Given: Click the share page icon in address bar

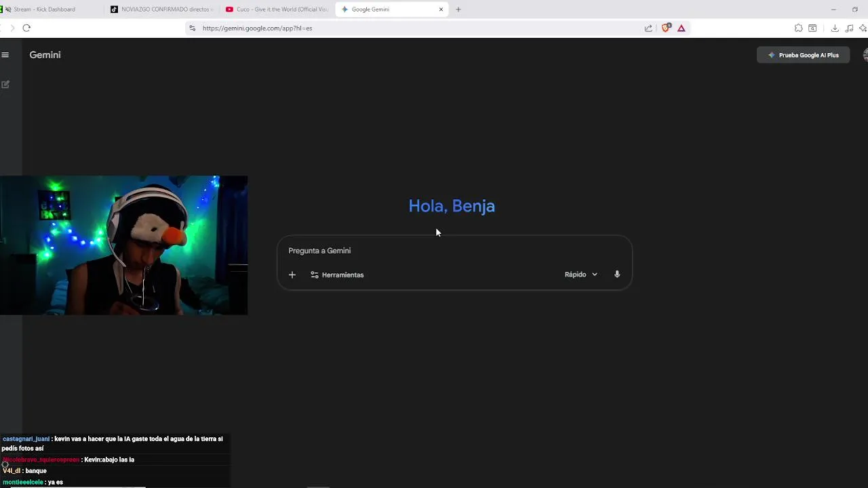Looking at the screenshot, I should 648,28.
